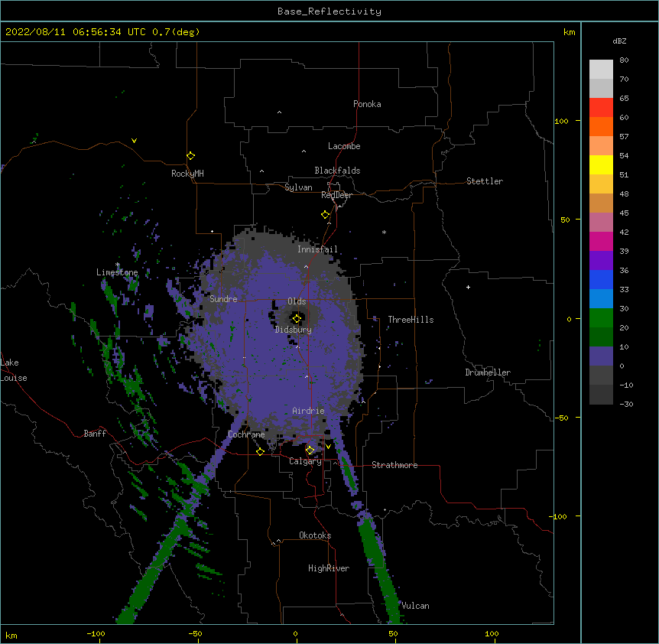
Task: Click the Calgary city label
Action: (305, 461)
